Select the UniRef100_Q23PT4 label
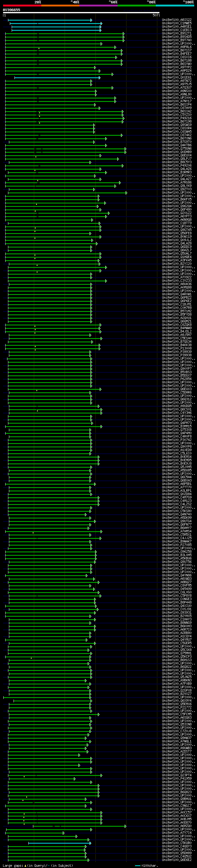Image resolution: width=197 pixels, height=868 pixels. click(x=177, y=776)
